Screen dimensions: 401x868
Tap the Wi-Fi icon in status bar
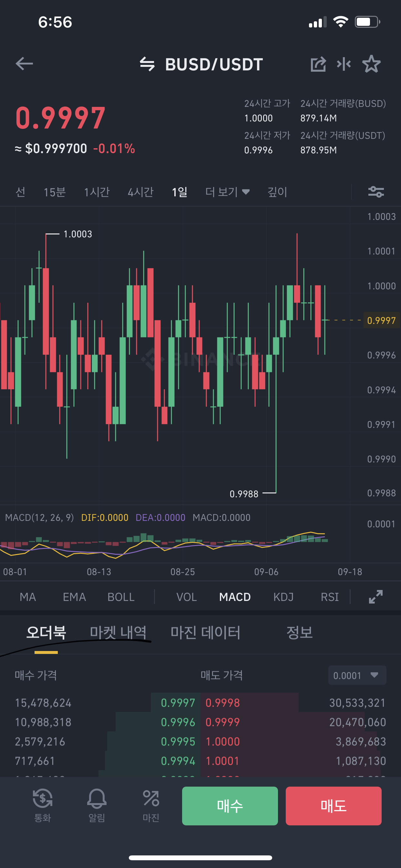[x=341, y=22]
